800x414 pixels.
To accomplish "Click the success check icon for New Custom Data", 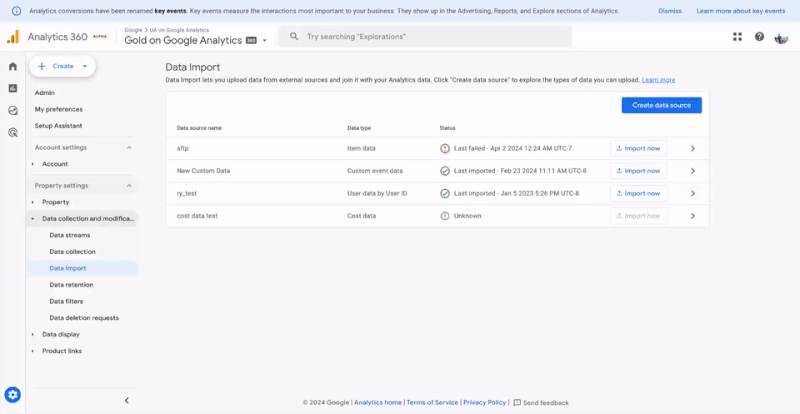I will (445, 171).
